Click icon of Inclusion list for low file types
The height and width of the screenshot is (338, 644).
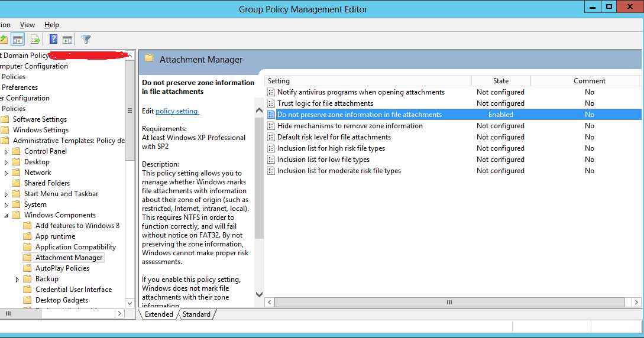point(271,160)
